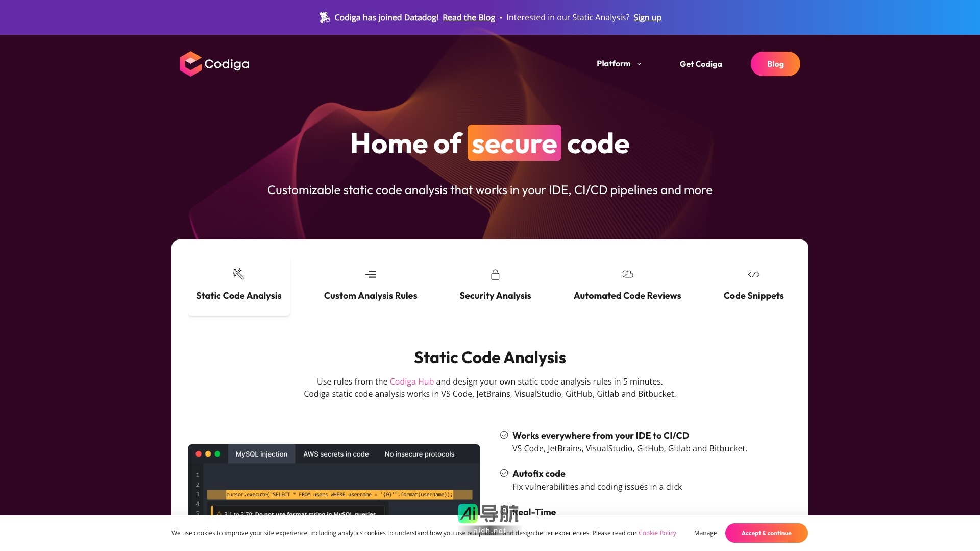Select the No insecure protocols tab
The image size is (980, 551).
(x=419, y=454)
